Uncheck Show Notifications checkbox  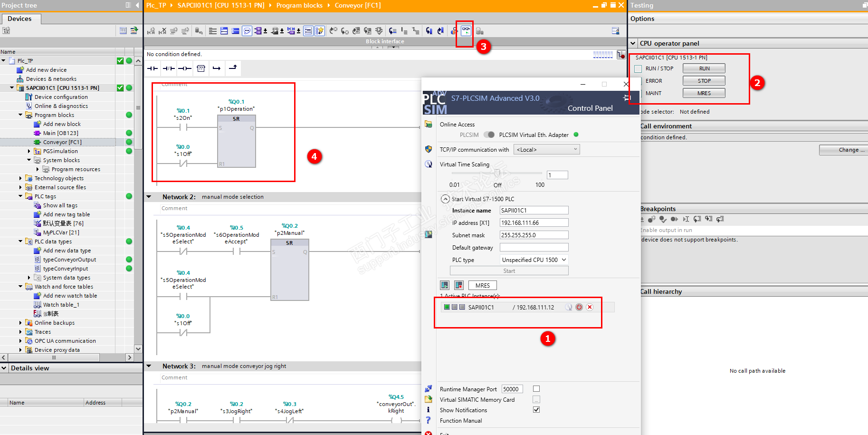point(536,410)
